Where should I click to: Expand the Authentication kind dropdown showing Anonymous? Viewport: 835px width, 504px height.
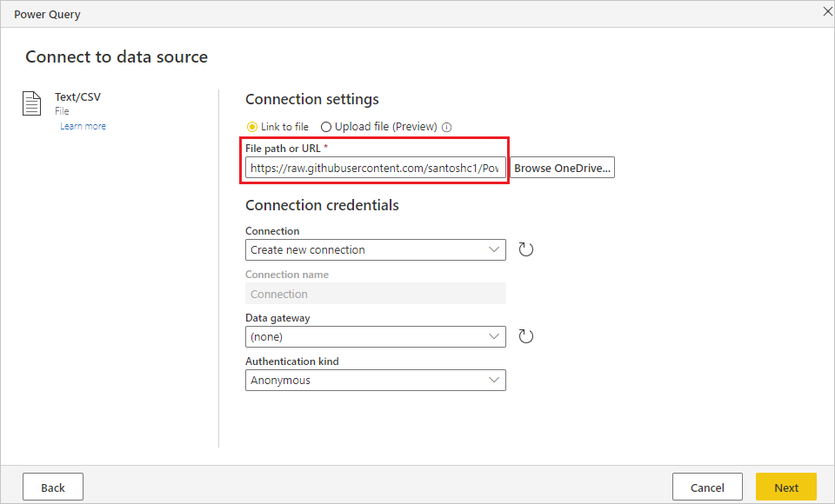pos(376,380)
